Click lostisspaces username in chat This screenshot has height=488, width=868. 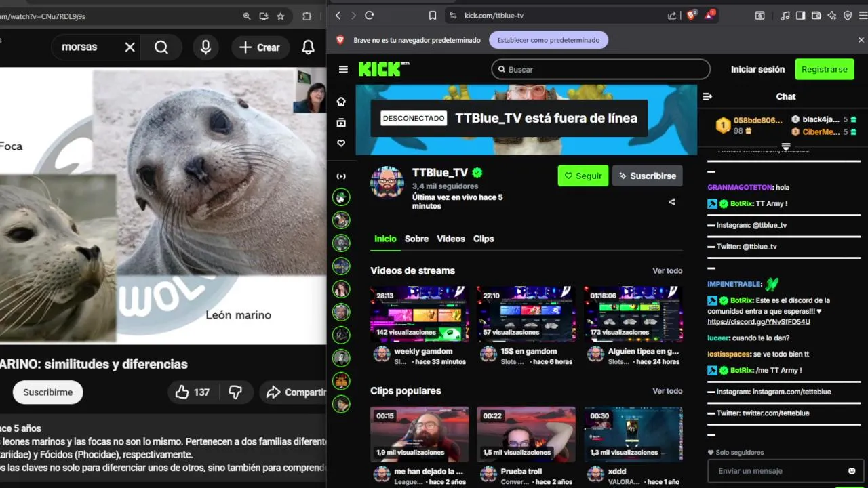tap(729, 354)
